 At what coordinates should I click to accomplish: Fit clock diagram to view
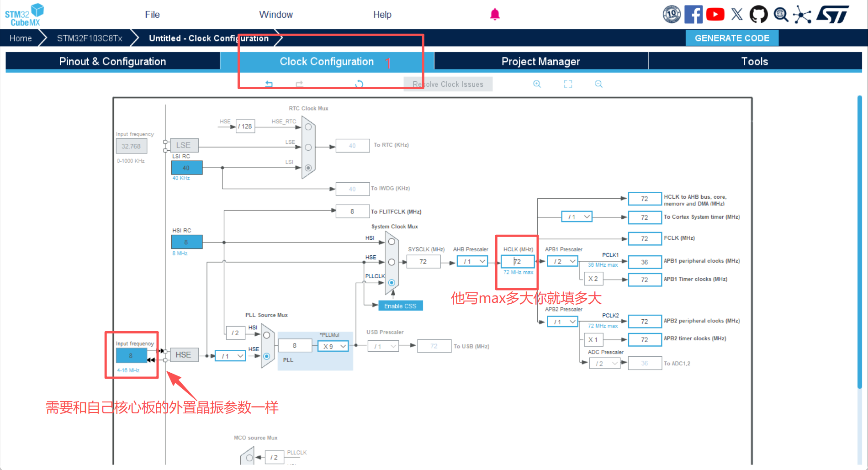click(x=568, y=84)
